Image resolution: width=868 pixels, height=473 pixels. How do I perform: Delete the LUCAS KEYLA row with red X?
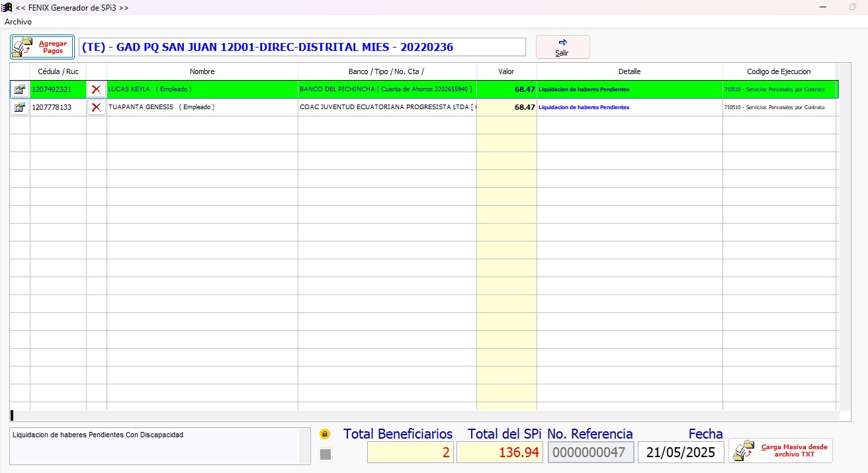point(97,89)
